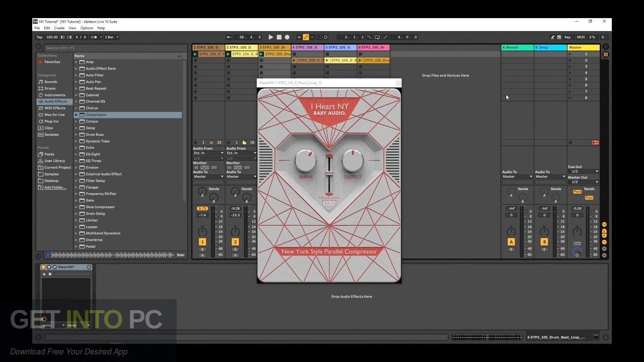
Task: Start playback with the Play button
Action: coord(271,37)
